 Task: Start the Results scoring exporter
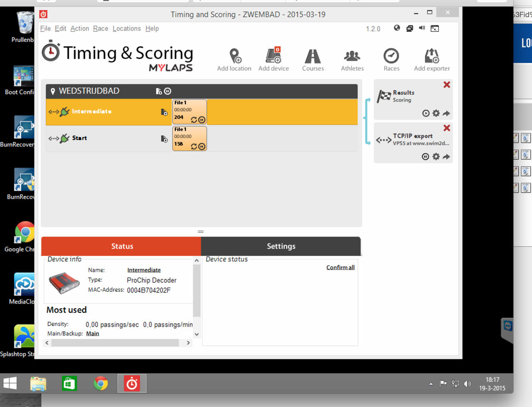click(x=426, y=113)
